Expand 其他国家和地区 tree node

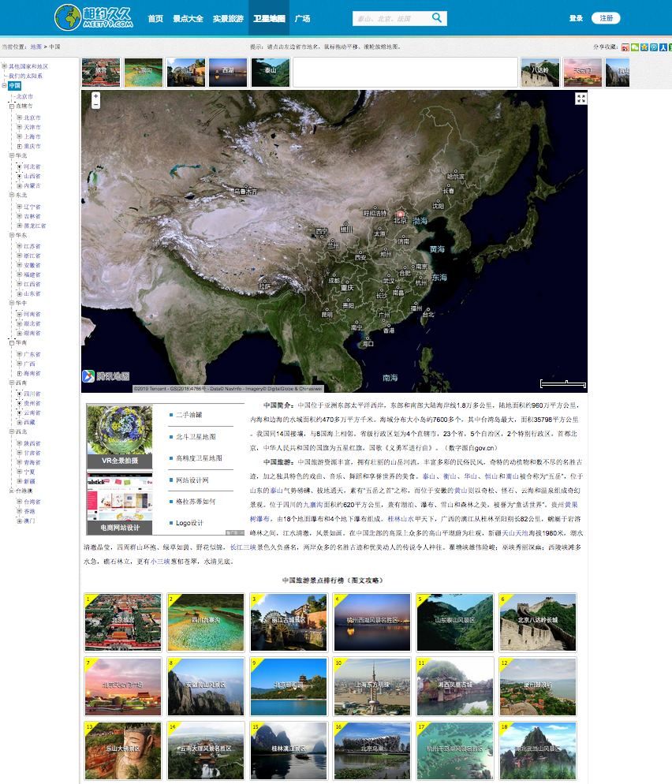click(5, 66)
